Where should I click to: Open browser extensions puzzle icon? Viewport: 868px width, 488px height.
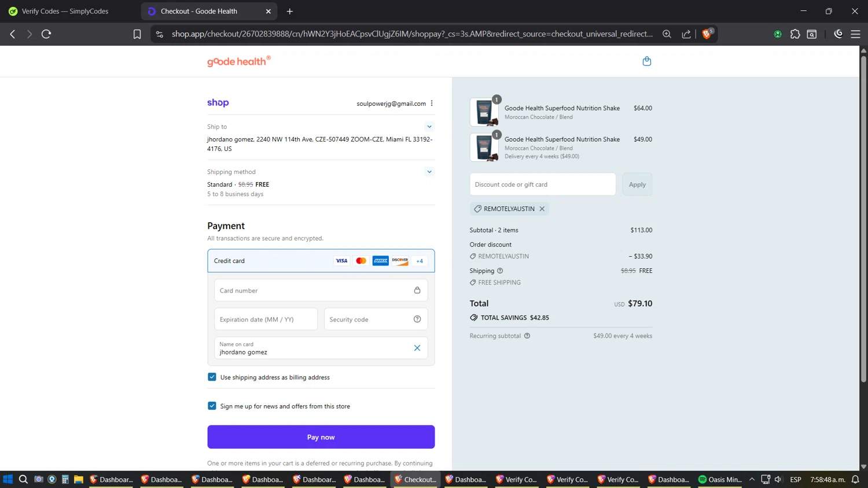click(795, 34)
